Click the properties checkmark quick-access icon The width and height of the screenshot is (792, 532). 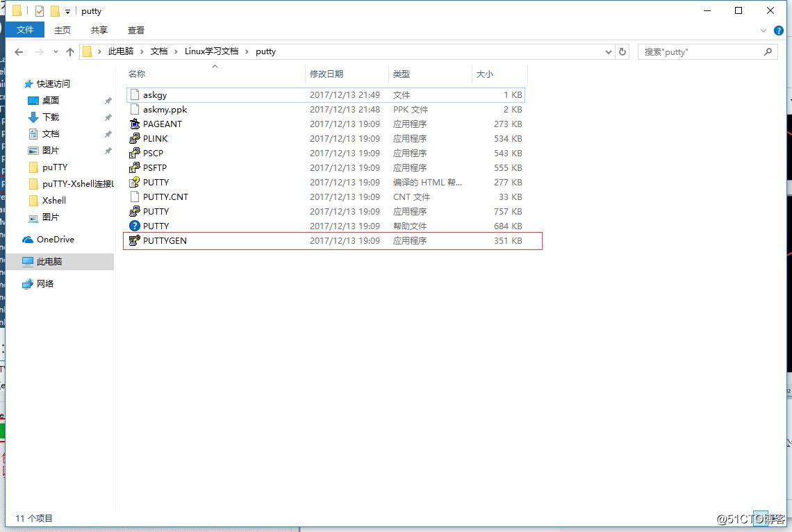(40, 11)
